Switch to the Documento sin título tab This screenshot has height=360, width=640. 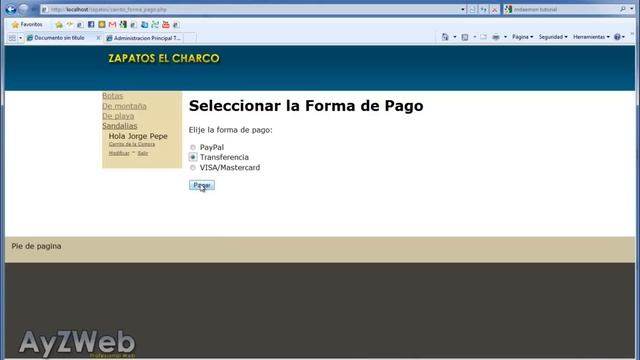point(59,38)
